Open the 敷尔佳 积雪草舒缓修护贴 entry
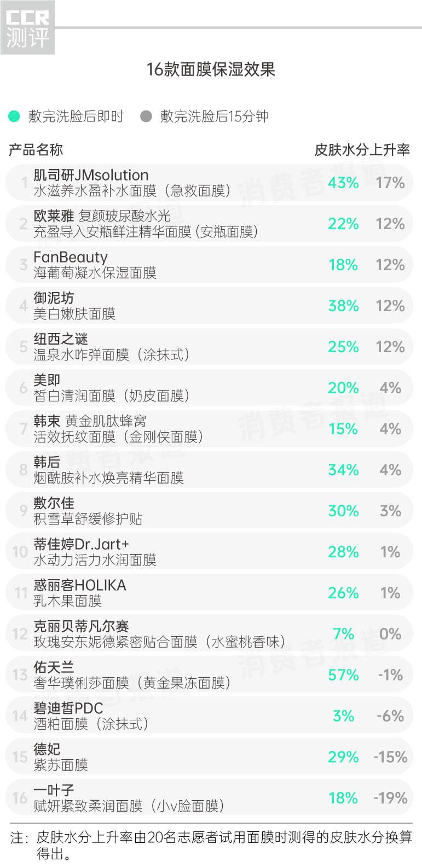Viewport: 422px width, 868px height. click(88, 511)
